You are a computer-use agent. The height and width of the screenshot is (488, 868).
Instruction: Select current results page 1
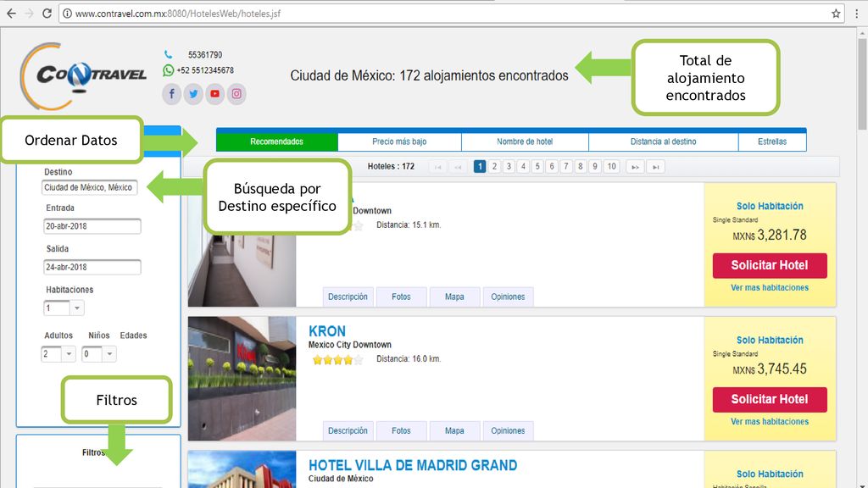point(480,167)
